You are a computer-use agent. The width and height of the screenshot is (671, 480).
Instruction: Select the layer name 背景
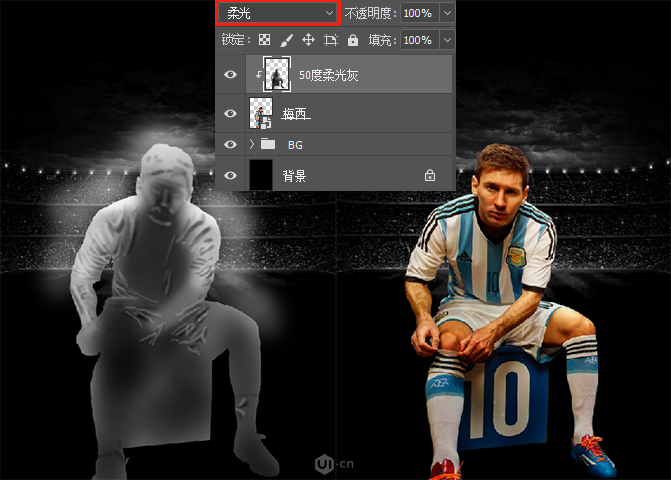(x=294, y=176)
